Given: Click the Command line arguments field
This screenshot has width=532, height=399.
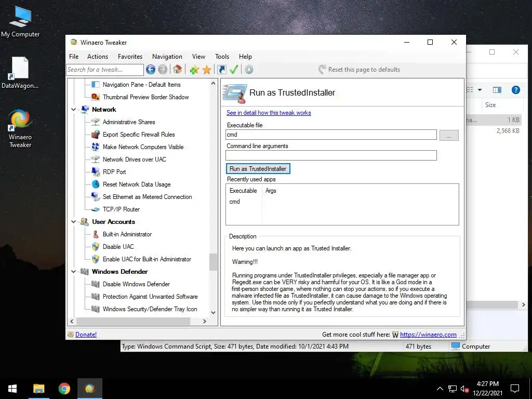Looking at the screenshot, I should click(x=331, y=155).
